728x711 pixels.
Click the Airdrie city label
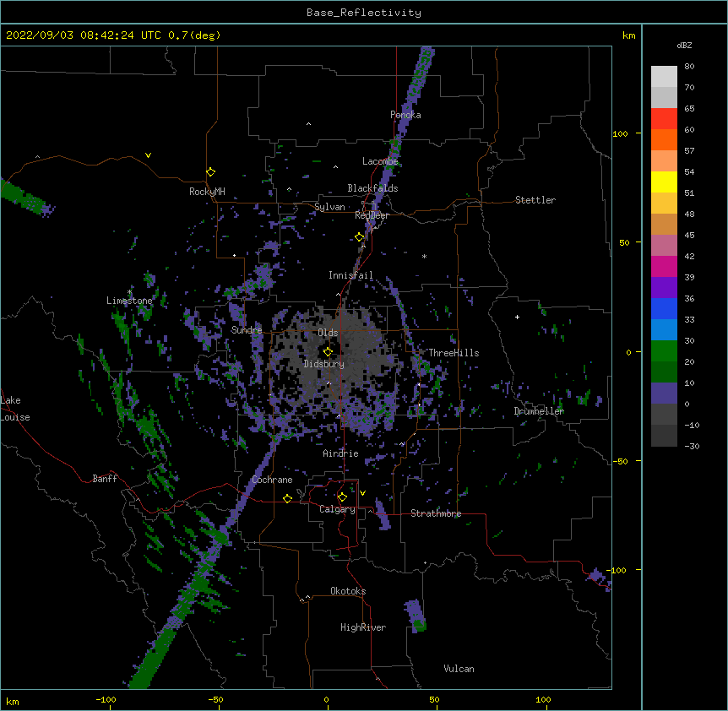341,453
